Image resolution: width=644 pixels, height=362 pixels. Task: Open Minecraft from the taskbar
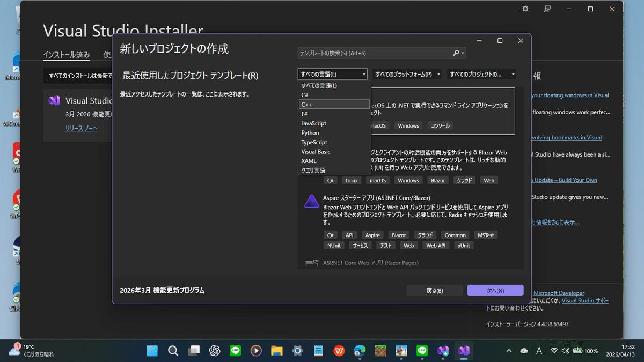pos(380,351)
